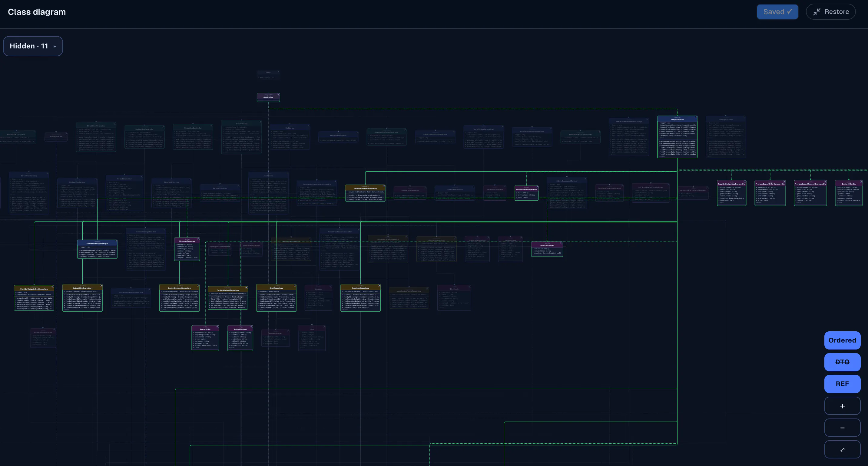
Task: Toggle the REF filter button
Action: coord(842,384)
